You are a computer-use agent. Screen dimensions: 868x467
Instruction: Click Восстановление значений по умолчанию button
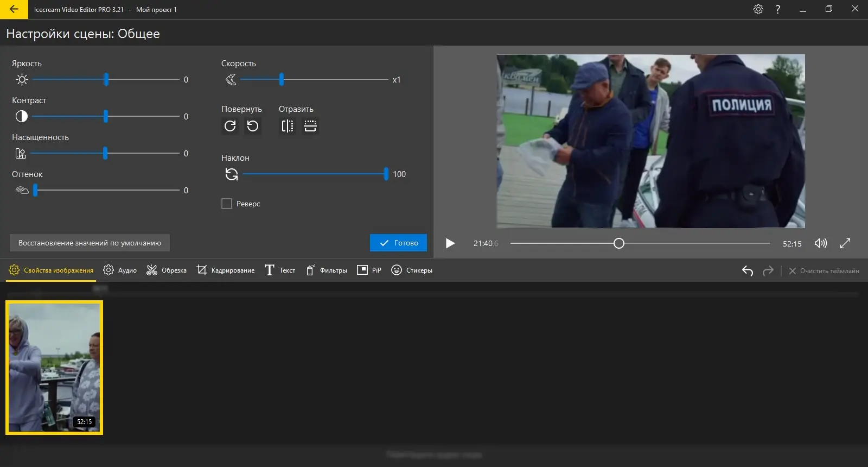click(x=90, y=243)
